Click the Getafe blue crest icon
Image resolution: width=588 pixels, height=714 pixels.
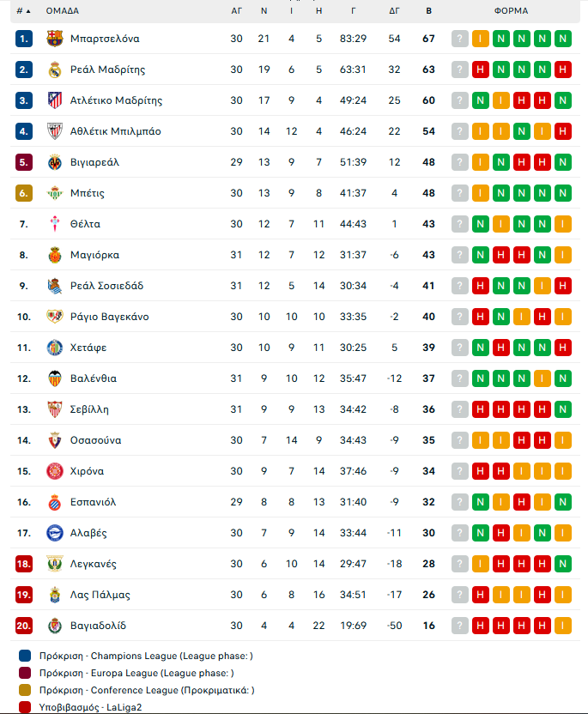point(55,348)
